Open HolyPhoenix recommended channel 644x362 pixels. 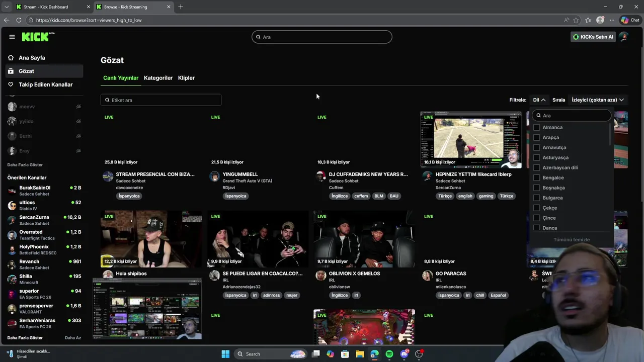pos(44,249)
